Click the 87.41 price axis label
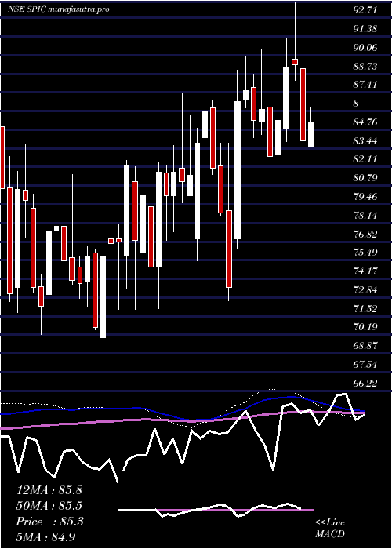Image resolution: width=392 pixels, height=549 pixels. click(365, 85)
